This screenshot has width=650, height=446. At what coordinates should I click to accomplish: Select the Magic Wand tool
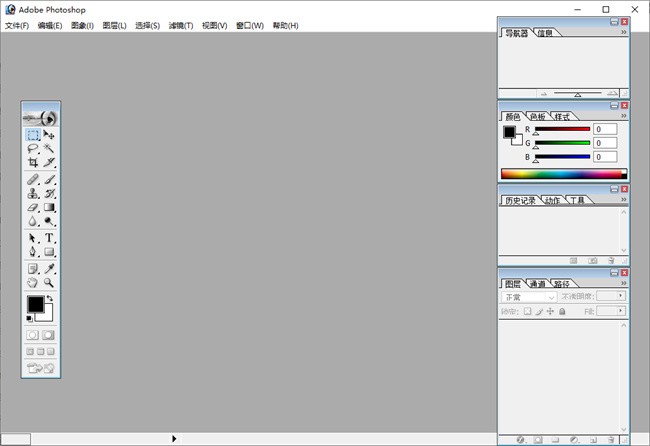[x=49, y=148]
